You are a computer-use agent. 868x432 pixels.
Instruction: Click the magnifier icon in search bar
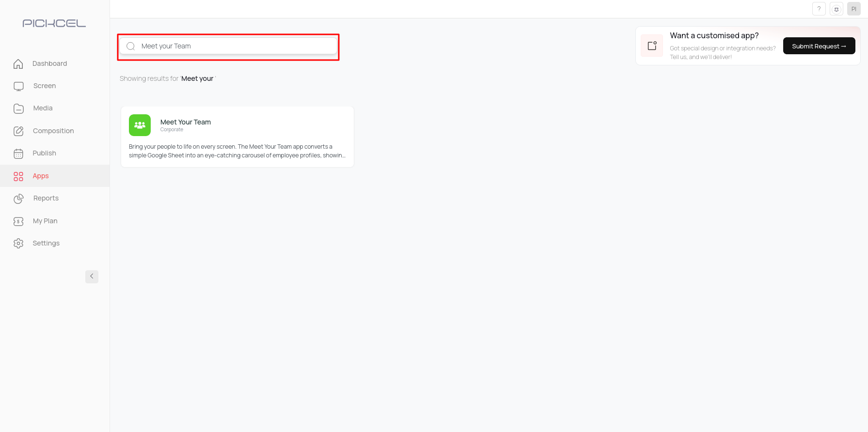[131, 46]
